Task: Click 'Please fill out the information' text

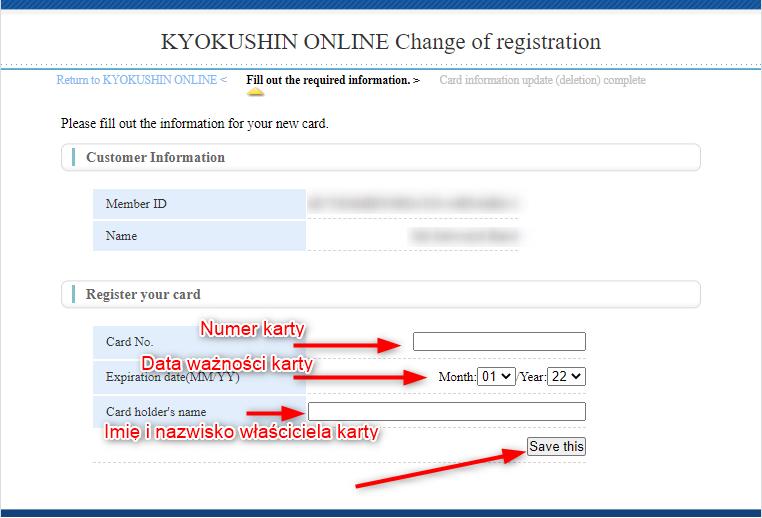Action: pos(194,123)
